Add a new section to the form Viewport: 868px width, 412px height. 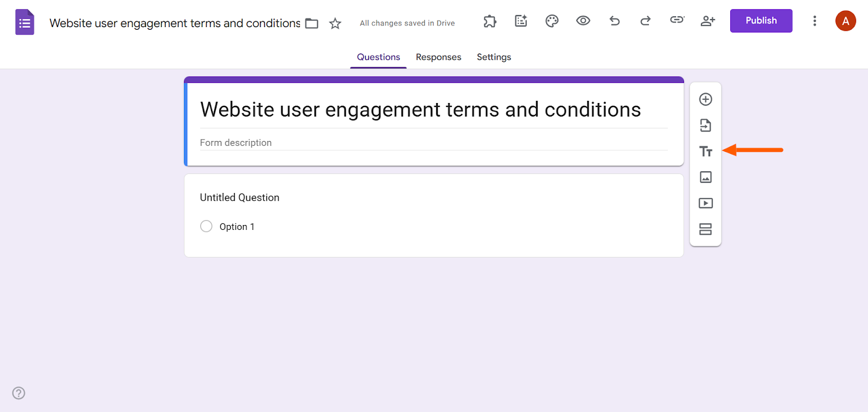[x=705, y=229]
